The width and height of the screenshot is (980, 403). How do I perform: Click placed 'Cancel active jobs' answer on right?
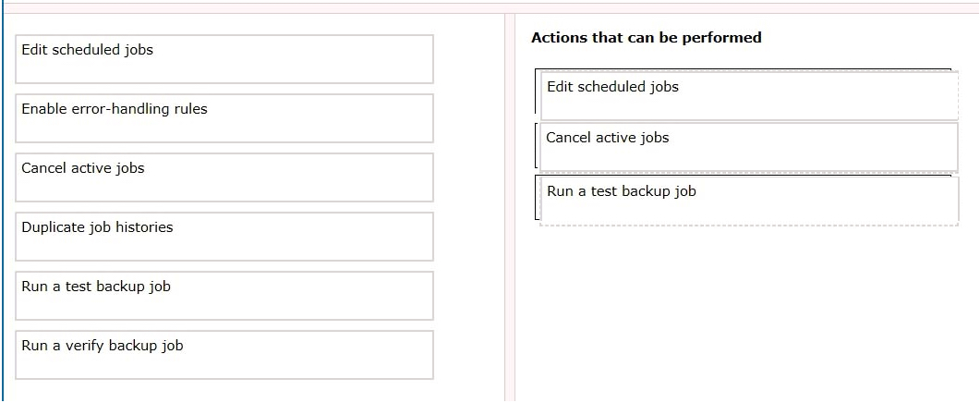pyautogui.click(x=749, y=147)
